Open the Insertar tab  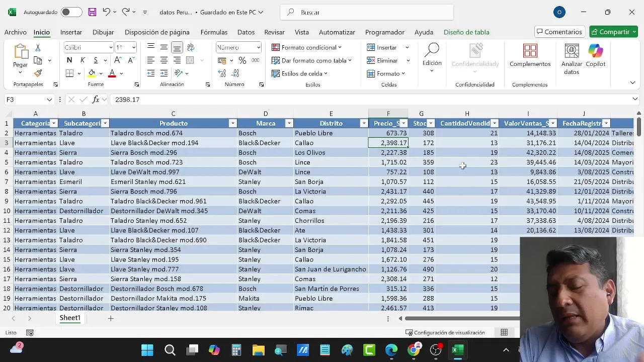(71, 32)
